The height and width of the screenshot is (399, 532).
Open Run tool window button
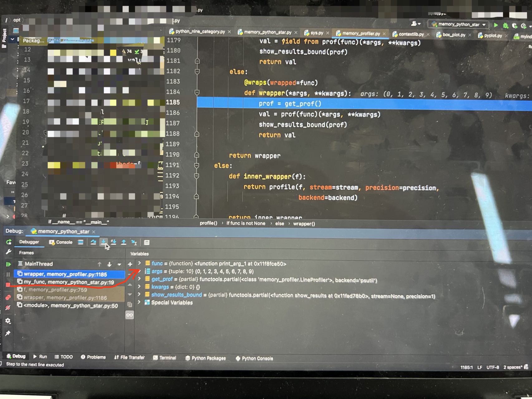point(40,357)
